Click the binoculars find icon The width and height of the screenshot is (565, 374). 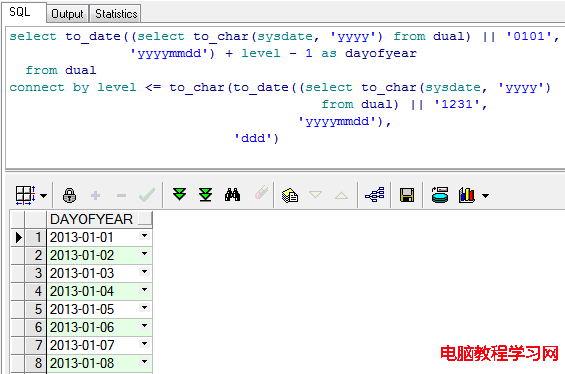[x=232, y=195]
